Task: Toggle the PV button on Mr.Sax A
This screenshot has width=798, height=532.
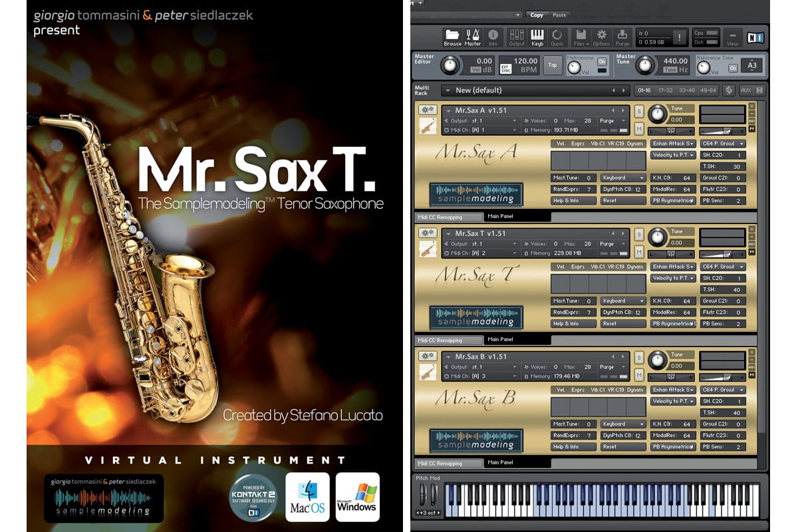Action: point(752,128)
